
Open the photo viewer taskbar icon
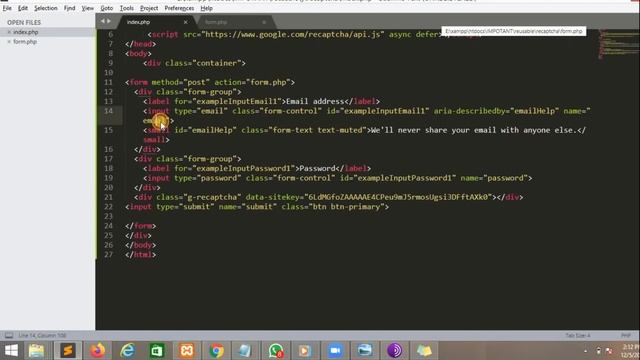pyautogui.click(x=364, y=351)
